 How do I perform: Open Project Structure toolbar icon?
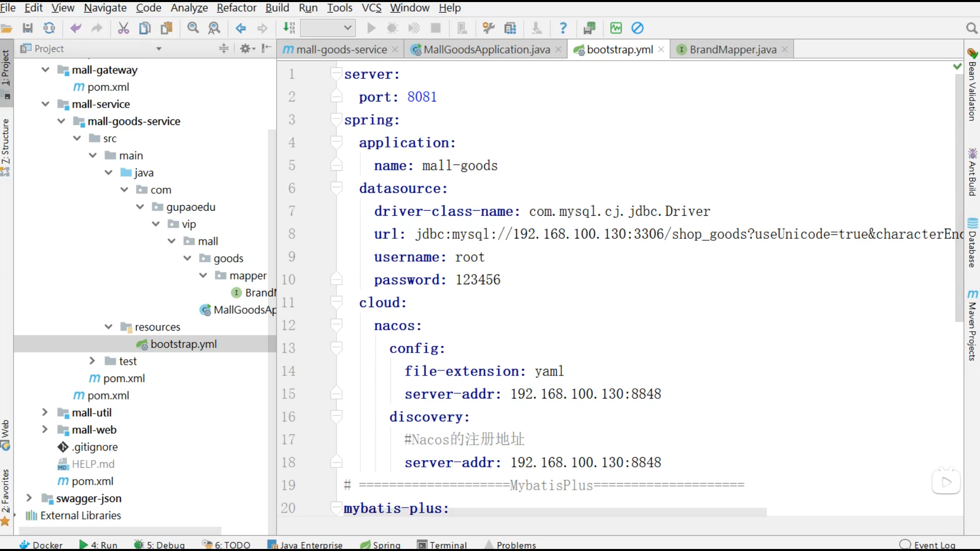(x=510, y=28)
